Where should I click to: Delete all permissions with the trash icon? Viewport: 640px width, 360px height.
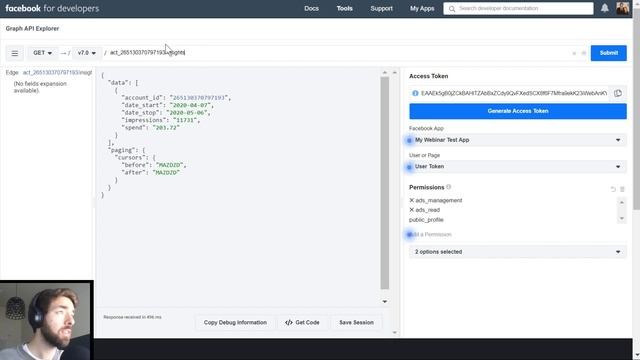(622, 189)
